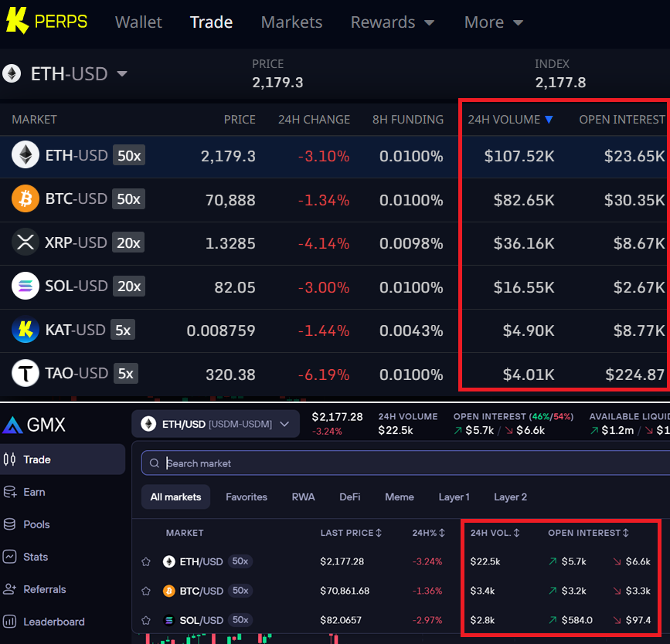This screenshot has width=670, height=644.
Task: Expand the More menu in top navigation
Action: pos(493,22)
